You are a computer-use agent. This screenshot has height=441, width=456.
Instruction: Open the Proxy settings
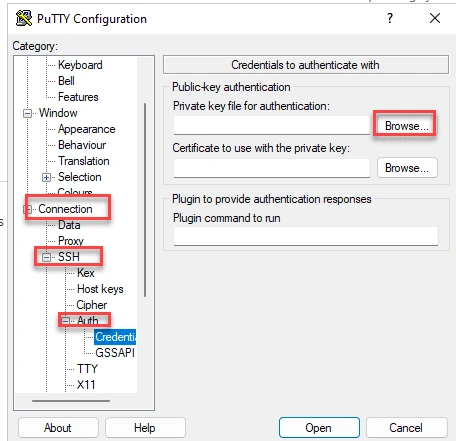(x=71, y=241)
